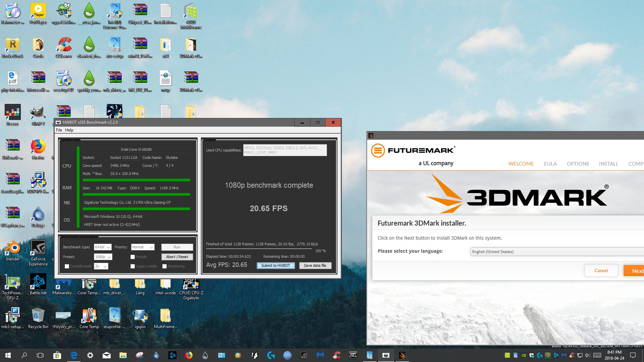
Task: Select the Core Temp desktop shortcut
Action: (89, 318)
